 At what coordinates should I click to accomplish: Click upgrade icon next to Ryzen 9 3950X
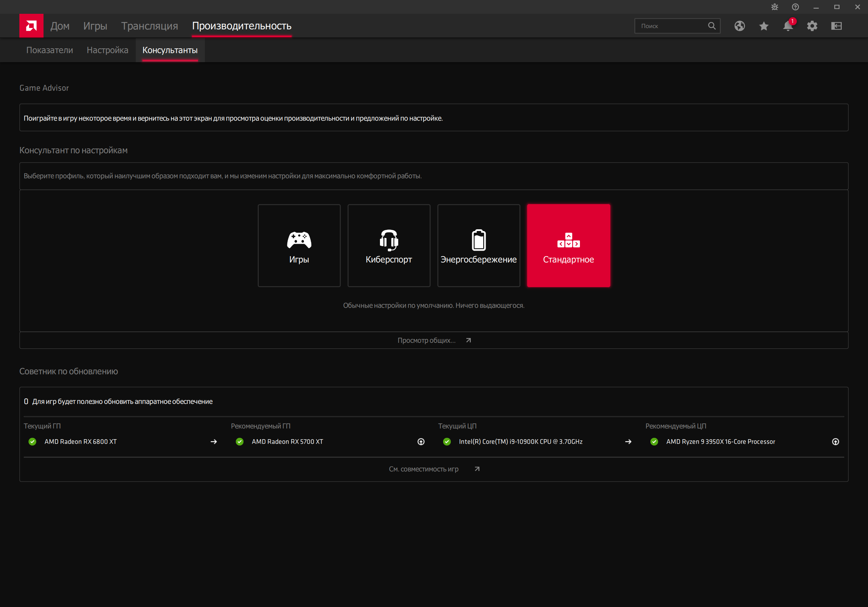(x=836, y=442)
